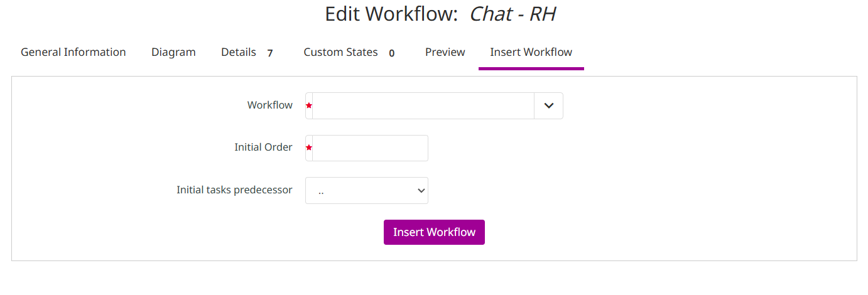
Task: Click the Workflow field label
Action: click(270, 105)
